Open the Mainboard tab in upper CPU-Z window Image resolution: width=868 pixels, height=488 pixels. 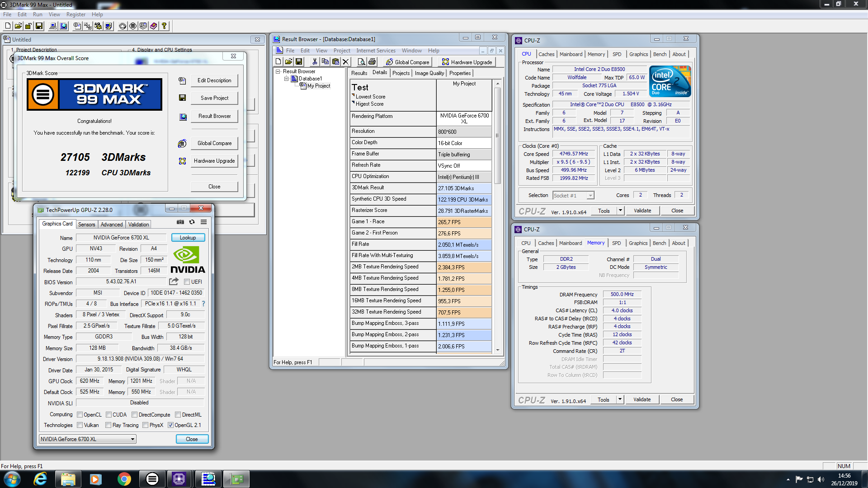[571, 54]
